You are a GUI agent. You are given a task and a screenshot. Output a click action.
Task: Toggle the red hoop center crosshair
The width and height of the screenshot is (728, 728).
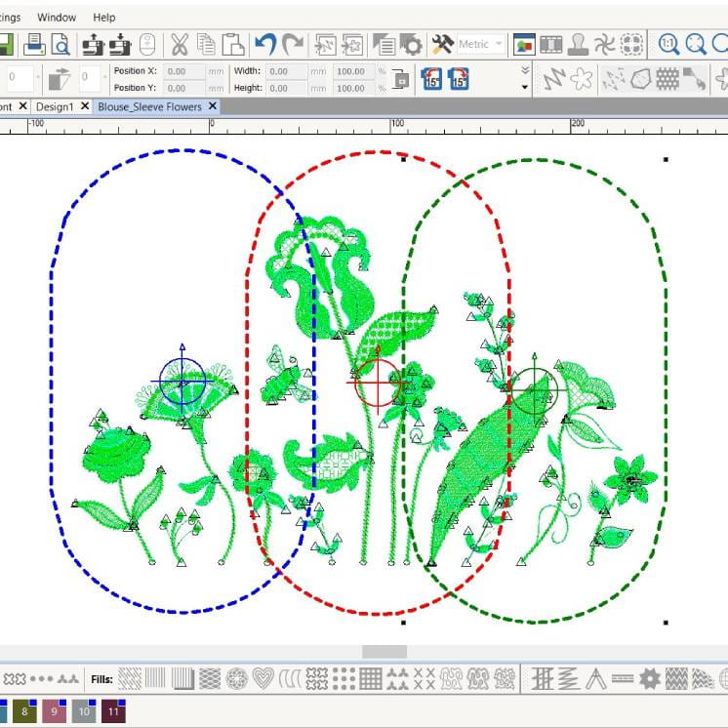click(377, 382)
